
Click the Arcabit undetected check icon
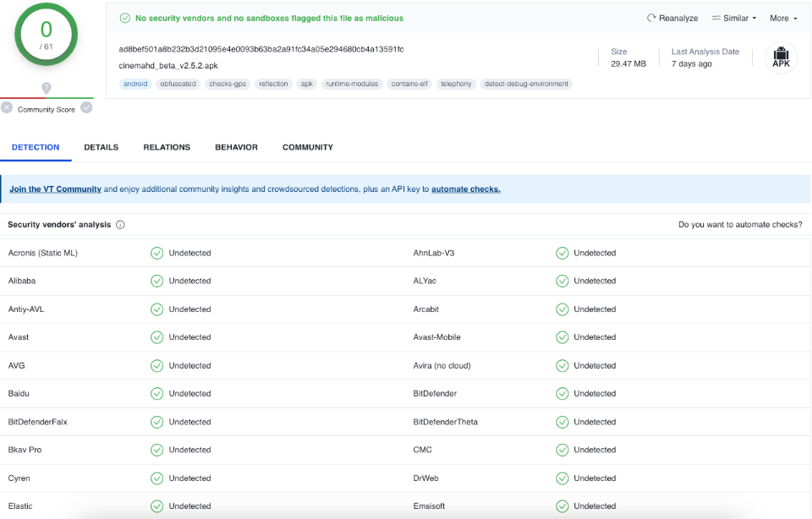562,309
